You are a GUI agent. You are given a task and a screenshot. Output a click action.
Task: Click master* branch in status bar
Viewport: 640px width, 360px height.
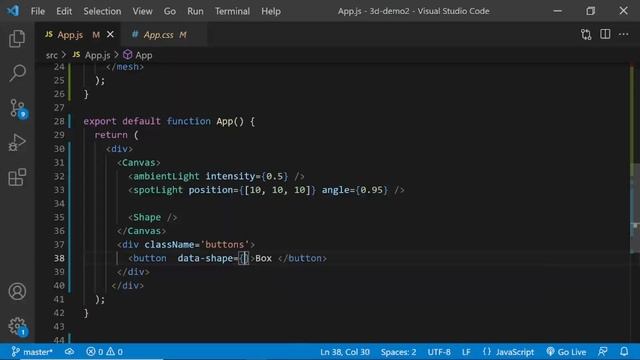point(32,351)
